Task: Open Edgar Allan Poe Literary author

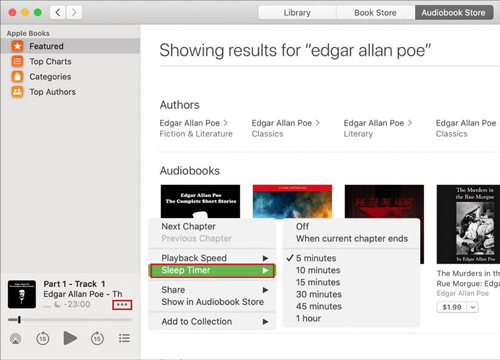Action: pos(378,128)
